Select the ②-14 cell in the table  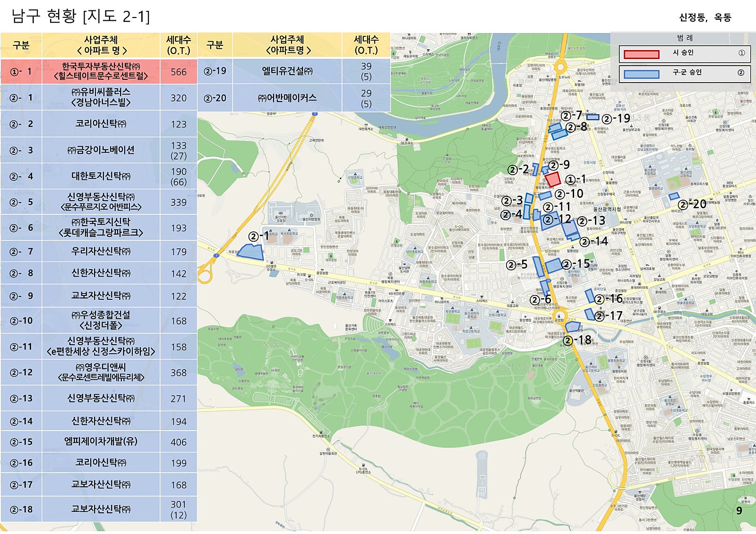[x=21, y=421]
